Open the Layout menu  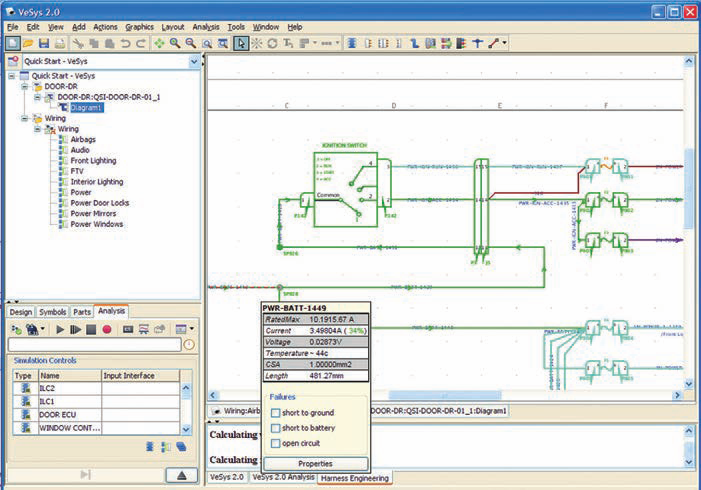pos(173,27)
